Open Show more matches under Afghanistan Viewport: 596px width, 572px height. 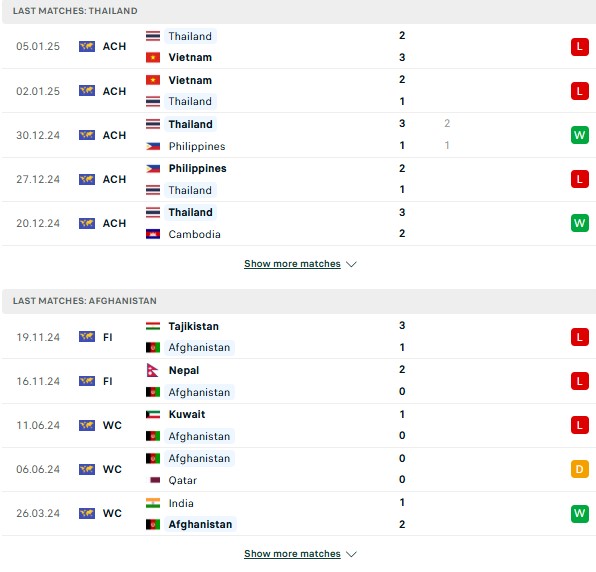[x=292, y=554]
